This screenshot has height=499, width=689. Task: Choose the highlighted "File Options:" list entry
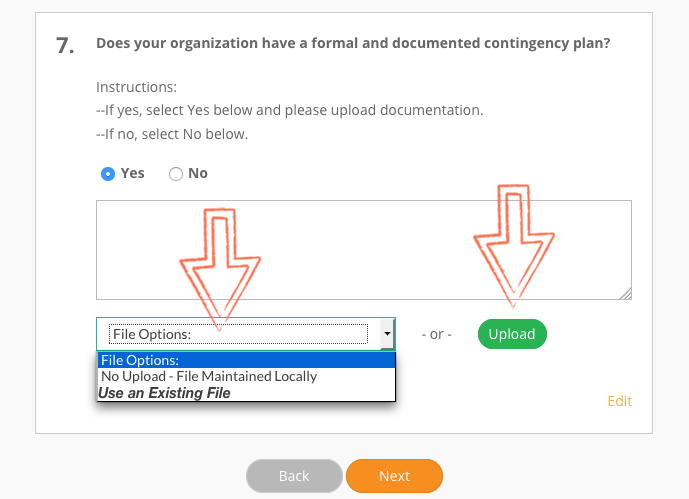pyautogui.click(x=247, y=360)
